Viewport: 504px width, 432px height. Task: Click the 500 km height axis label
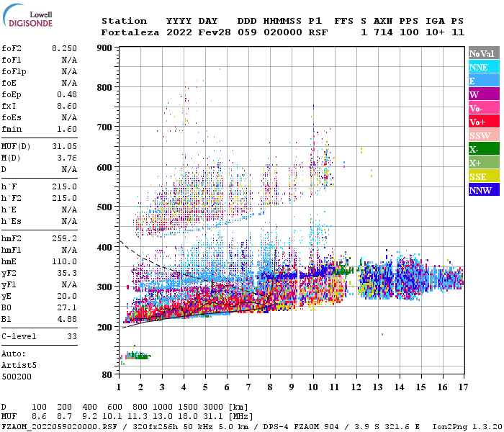[104, 207]
